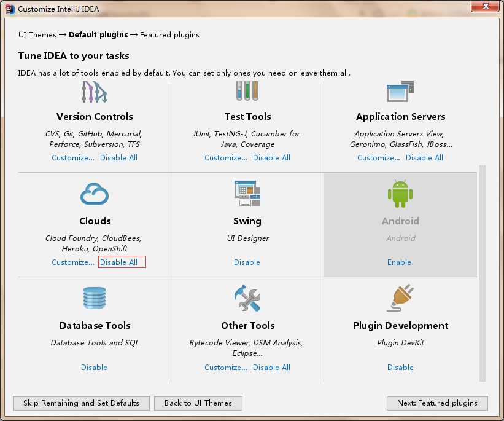The height and width of the screenshot is (421, 504).
Task: Disable All Test Tools plugins
Action: [x=271, y=158]
